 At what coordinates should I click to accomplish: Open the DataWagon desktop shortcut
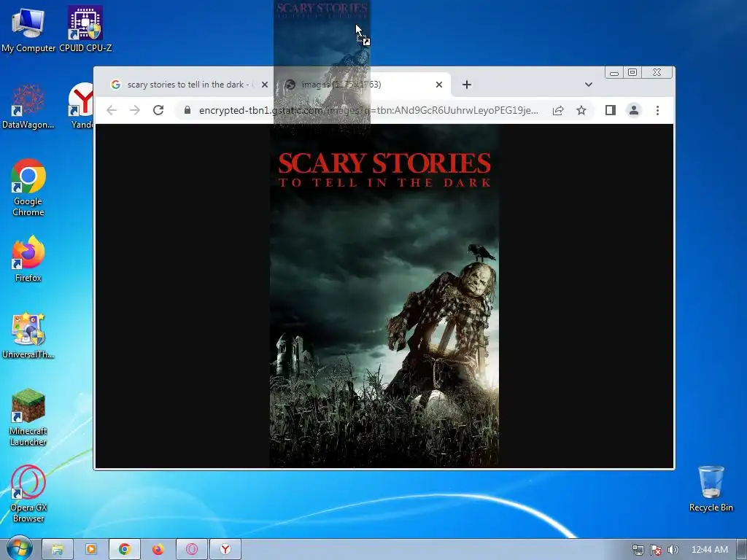[28, 106]
